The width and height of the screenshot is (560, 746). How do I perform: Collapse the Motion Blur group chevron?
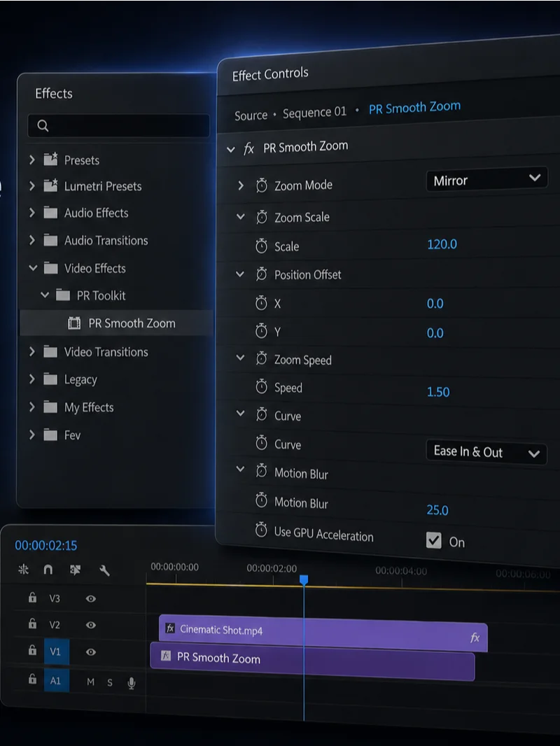(240, 469)
